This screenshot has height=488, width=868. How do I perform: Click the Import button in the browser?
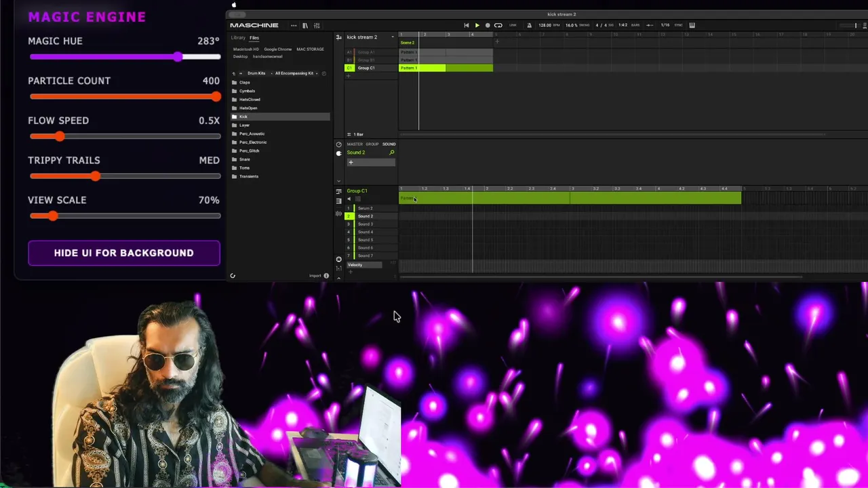pyautogui.click(x=315, y=276)
